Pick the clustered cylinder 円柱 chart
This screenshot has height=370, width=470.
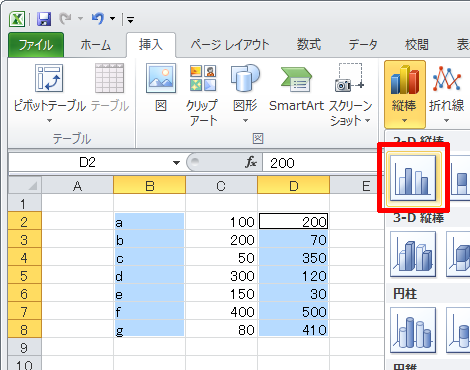413,330
